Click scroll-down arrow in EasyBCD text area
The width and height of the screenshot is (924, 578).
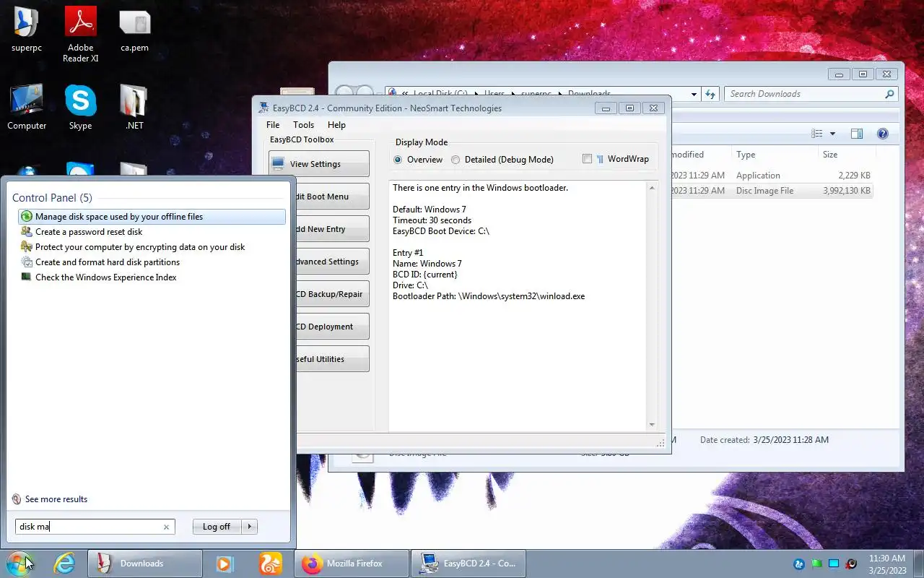point(652,425)
